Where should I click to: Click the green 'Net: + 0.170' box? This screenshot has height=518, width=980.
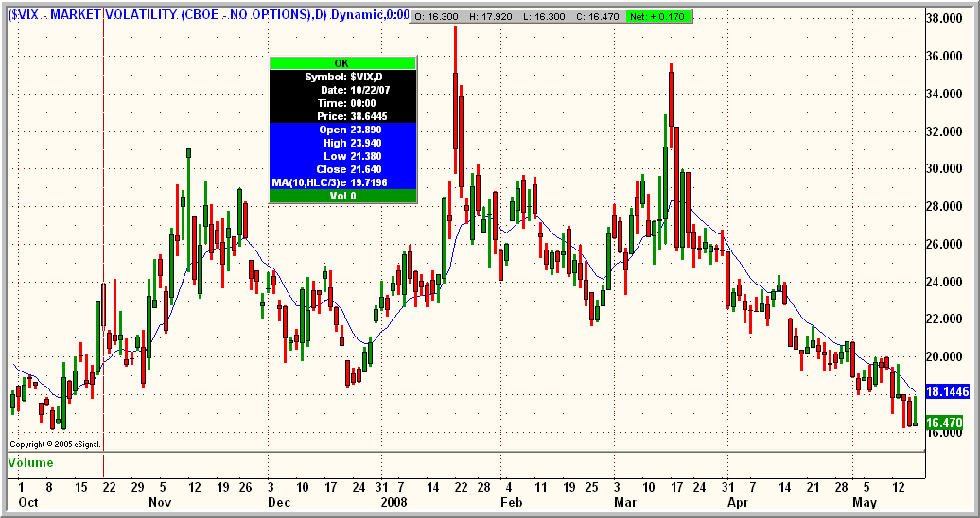tap(658, 15)
